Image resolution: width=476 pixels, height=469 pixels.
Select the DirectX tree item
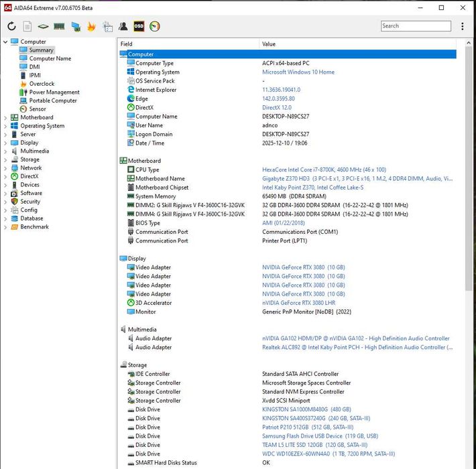pos(29,176)
